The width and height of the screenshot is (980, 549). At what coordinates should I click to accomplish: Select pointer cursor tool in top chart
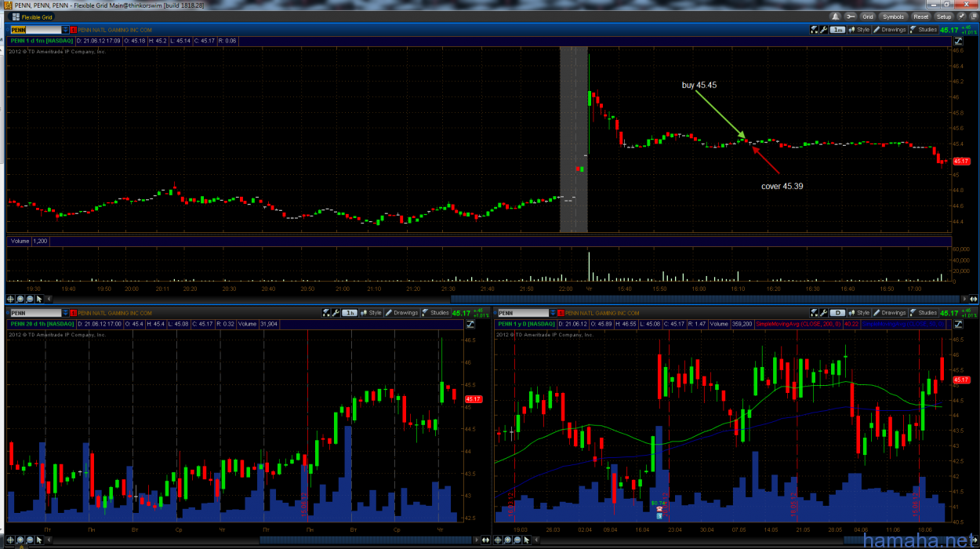tap(39, 299)
